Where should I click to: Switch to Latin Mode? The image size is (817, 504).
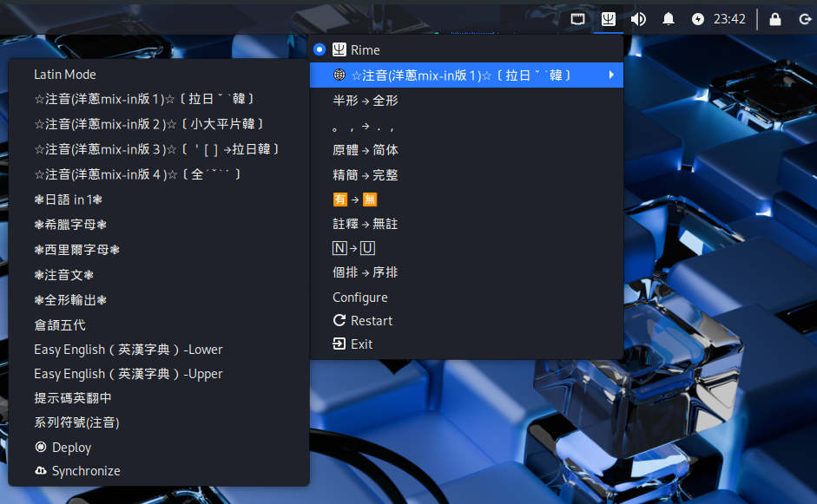tap(65, 75)
